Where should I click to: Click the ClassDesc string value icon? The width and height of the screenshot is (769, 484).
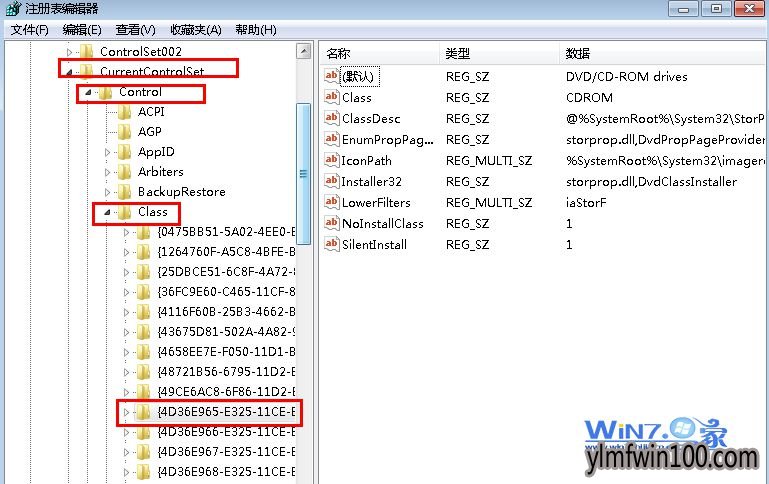pyautogui.click(x=332, y=118)
